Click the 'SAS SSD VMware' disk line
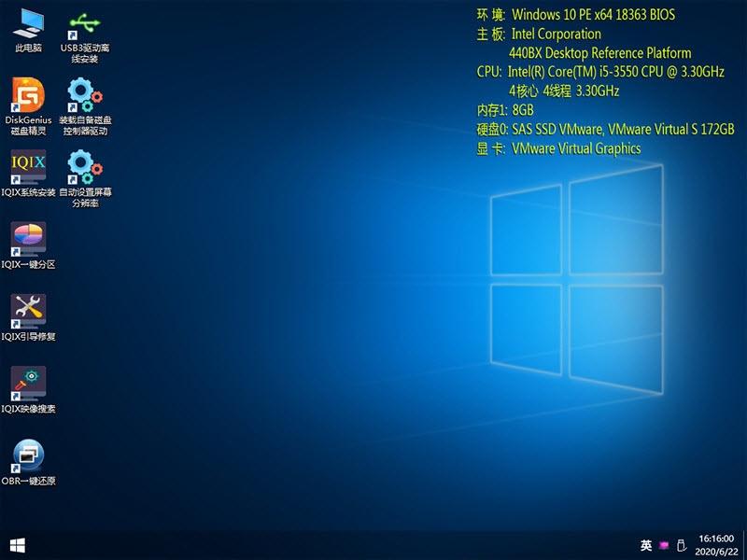This screenshot has width=747, height=560. (605, 129)
